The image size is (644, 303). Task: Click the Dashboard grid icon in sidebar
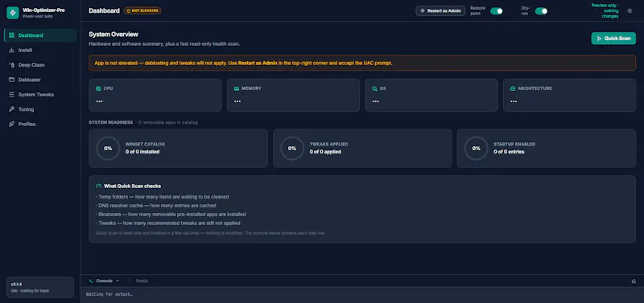[x=11, y=35]
